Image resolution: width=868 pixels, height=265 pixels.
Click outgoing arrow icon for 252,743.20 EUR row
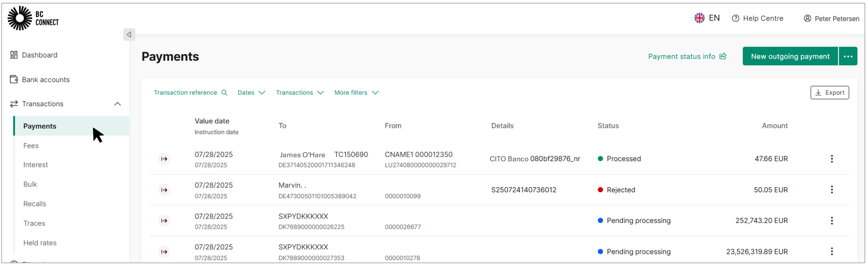(x=164, y=220)
